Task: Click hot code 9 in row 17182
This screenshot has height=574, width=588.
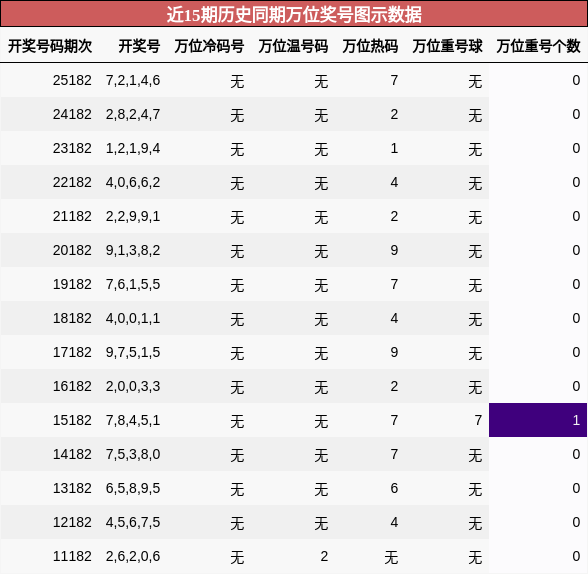Action: (394, 352)
